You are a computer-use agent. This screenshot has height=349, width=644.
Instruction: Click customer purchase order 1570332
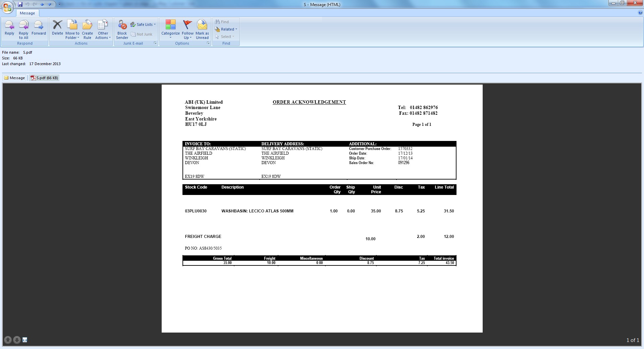(406, 149)
